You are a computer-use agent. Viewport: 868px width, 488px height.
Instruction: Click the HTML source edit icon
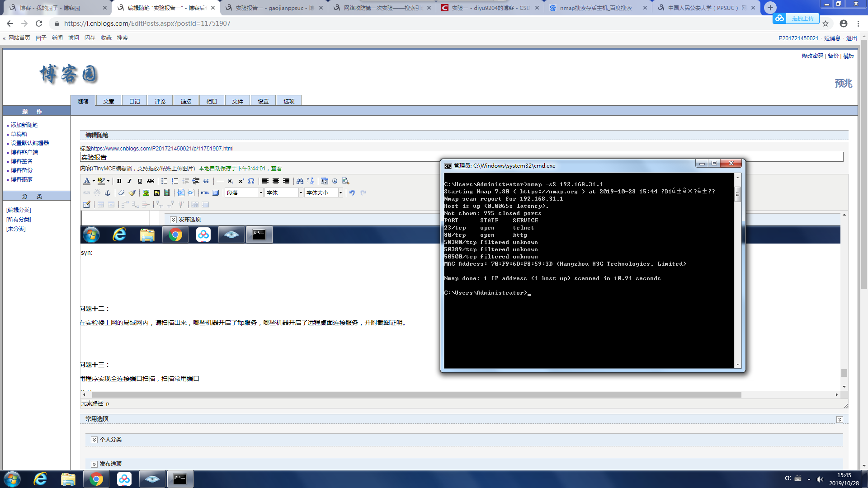point(205,193)
